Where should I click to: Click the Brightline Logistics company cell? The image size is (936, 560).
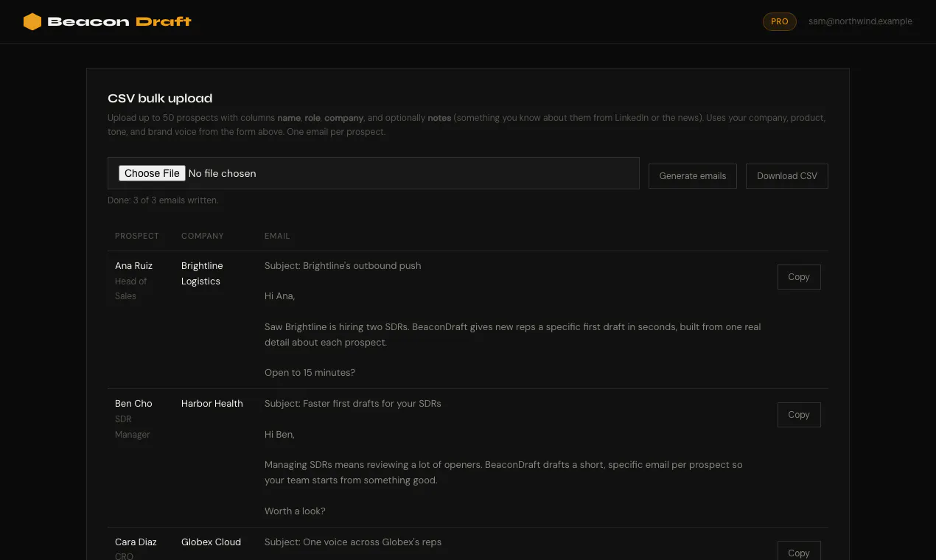click(202, 273)
